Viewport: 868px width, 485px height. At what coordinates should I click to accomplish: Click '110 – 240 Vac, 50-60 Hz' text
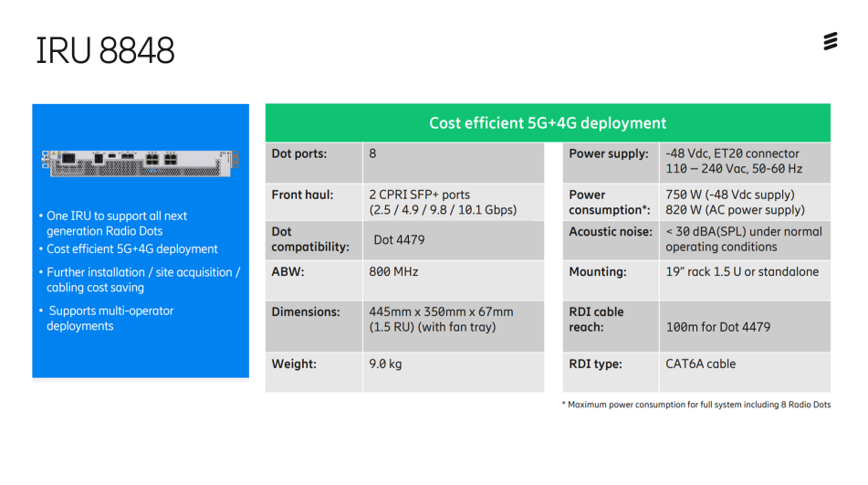pos(734,168)
